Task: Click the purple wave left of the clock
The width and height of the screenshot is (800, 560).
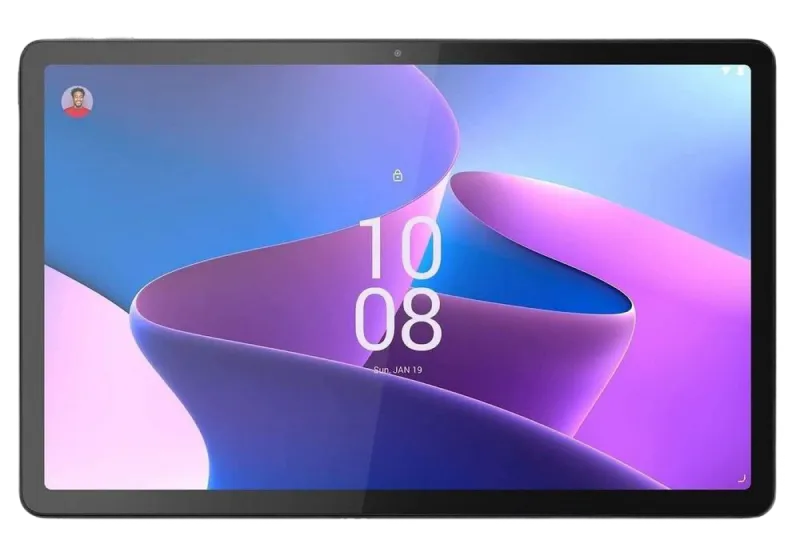Action: pyautogui.click(x=250, y=300)
